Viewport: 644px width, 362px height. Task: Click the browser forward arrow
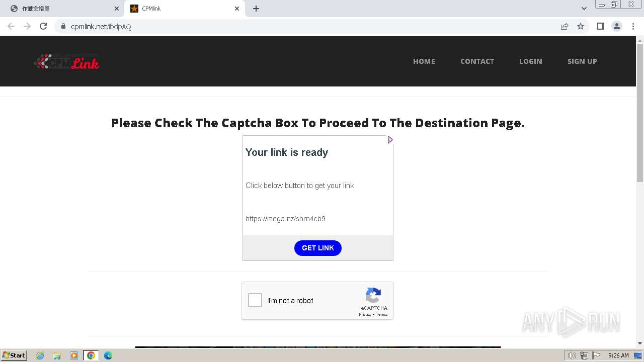point(27,26)
